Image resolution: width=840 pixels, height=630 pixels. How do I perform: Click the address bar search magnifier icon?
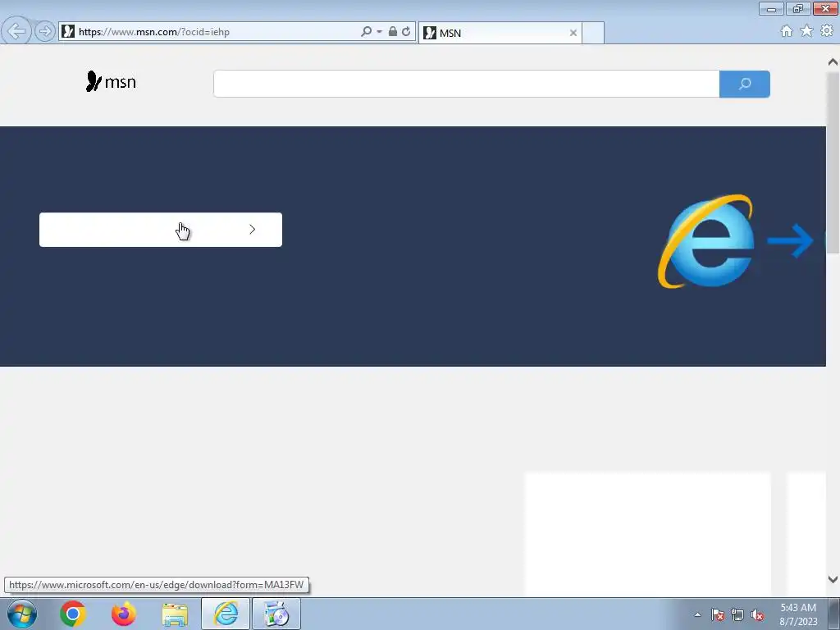pos(367,32)
